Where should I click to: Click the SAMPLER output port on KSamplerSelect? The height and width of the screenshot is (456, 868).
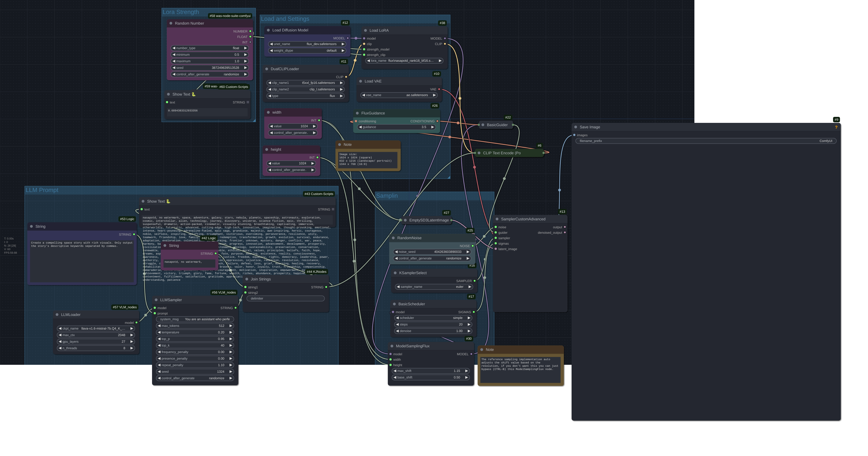point(474,281)
